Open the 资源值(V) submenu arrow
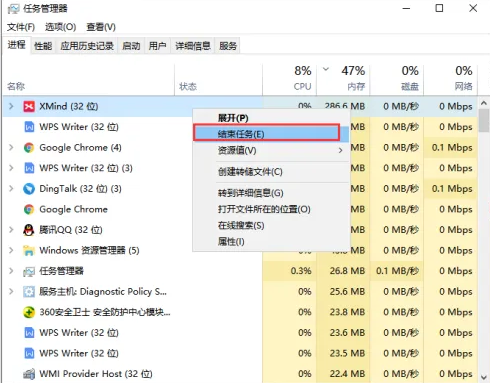Image resolution: width=490 pixels, height=383 pixels. pos(340,151)
